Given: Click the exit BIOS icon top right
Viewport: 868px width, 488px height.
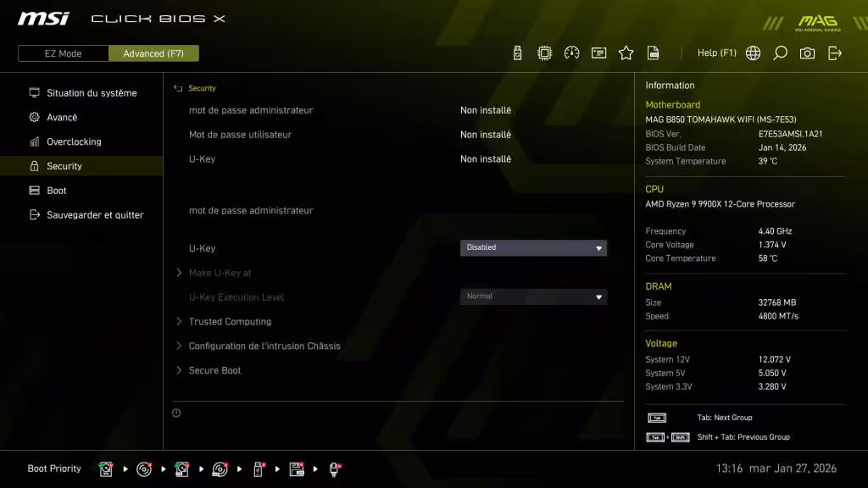Looking at the screenshot, I should [x=834, y=53].
